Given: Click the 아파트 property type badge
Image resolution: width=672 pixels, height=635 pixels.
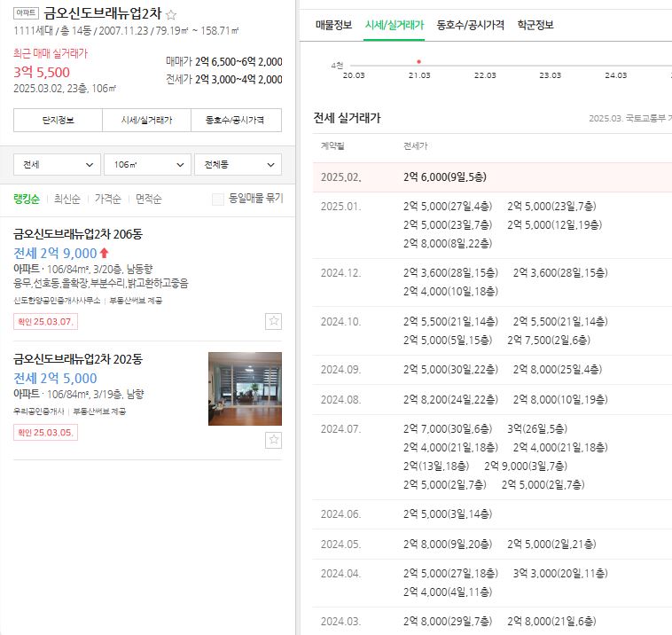Looking at the screenshot, I should tap(26, 13).
